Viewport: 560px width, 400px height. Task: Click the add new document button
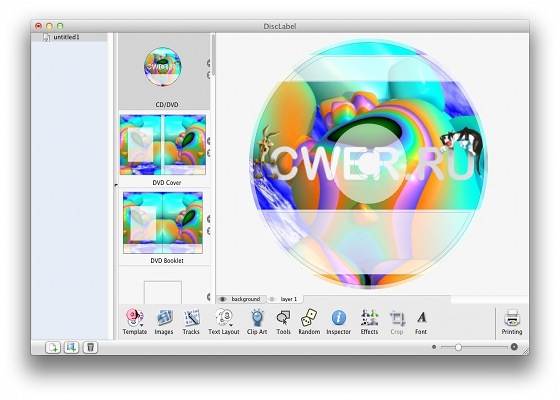pos(53,347)
